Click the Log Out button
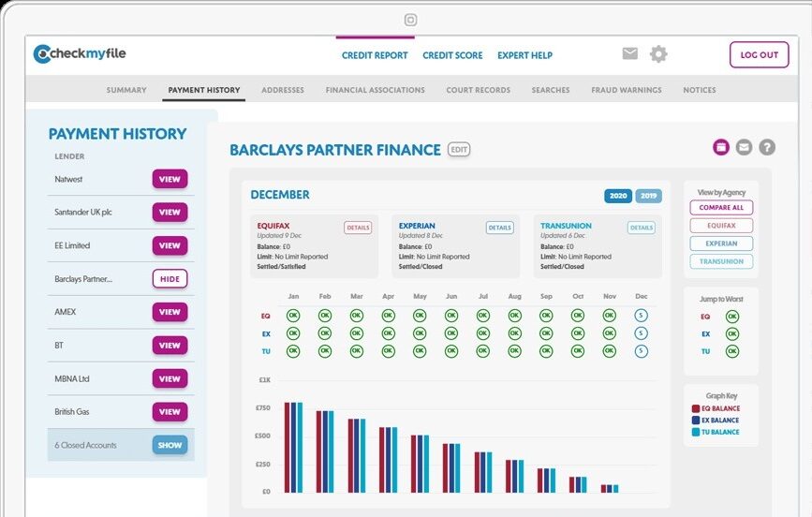The width and height of the screenshot is (812, 517). pos(760,55)
